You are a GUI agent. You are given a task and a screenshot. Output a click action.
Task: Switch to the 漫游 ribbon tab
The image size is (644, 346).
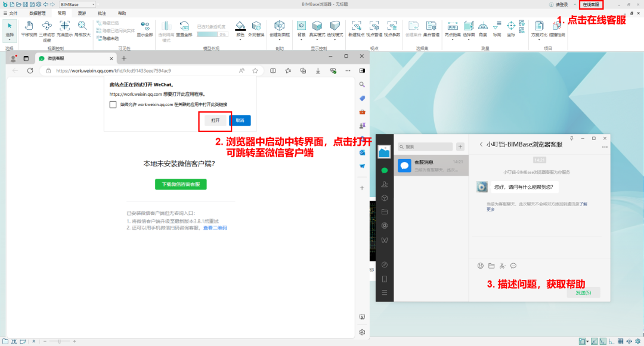click(82, 13)
